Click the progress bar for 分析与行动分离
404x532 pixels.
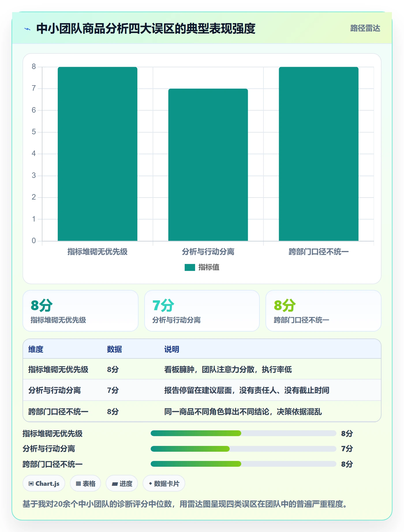point(243,449)
